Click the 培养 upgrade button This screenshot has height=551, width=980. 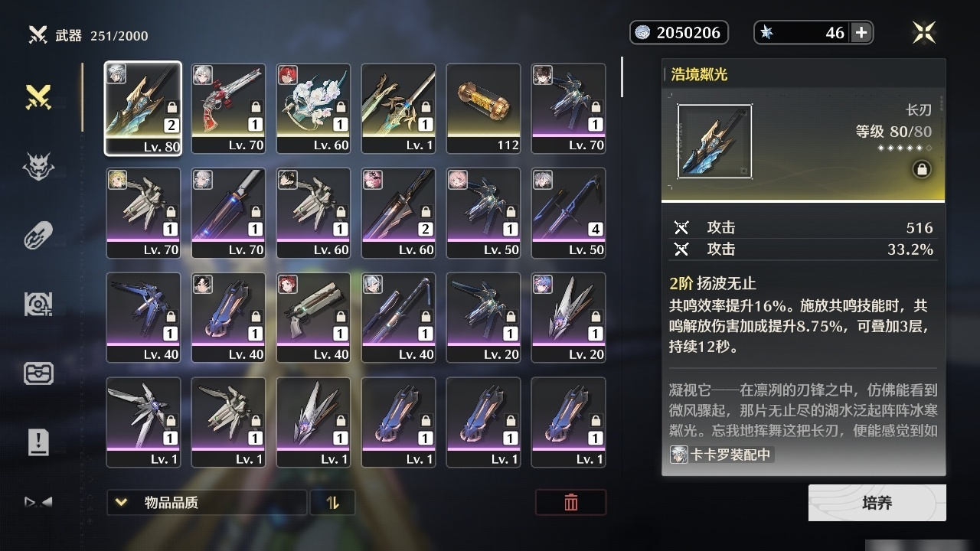(x=877, y=503)
